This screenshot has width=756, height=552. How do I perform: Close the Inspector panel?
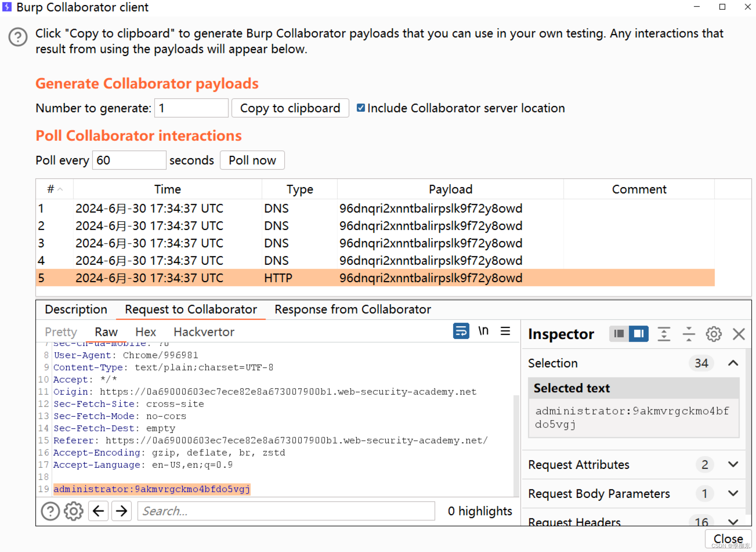tap(739, 334)
